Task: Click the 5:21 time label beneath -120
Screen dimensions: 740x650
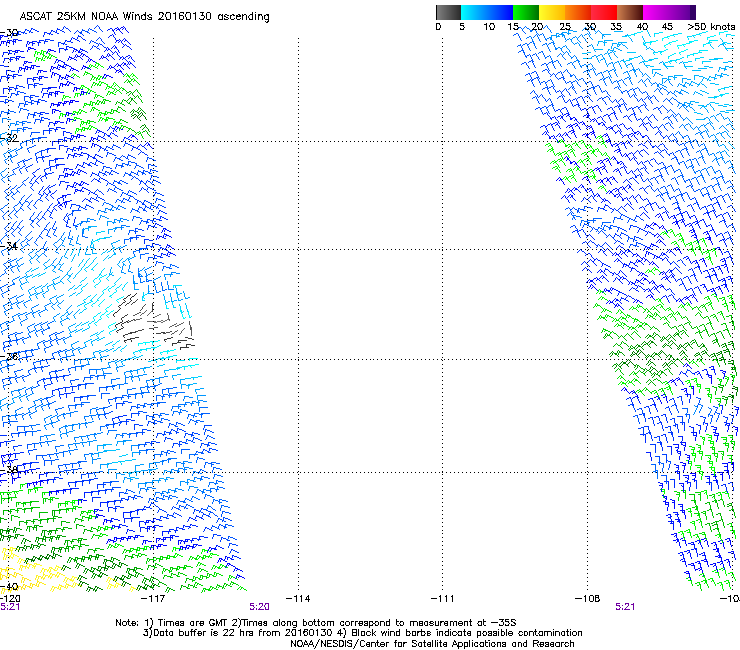Action: 10,607
